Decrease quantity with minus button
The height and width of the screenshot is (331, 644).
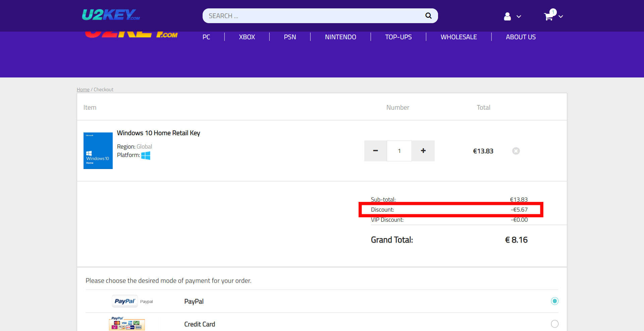click(x=375, y=151)
